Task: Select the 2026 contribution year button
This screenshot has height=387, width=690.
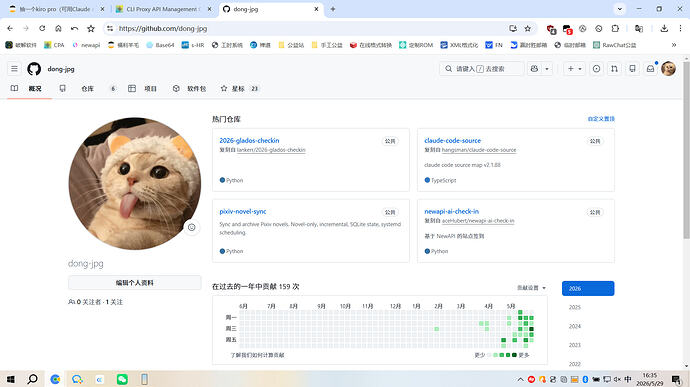Action: pyautogui.click(x=588, y=288)
